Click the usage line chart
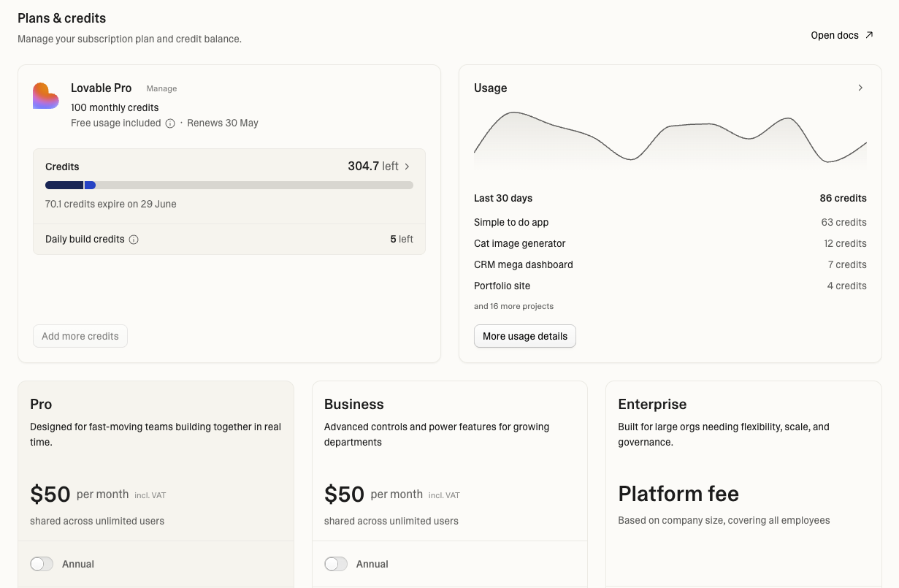The image size is (899, 588). 670,137
